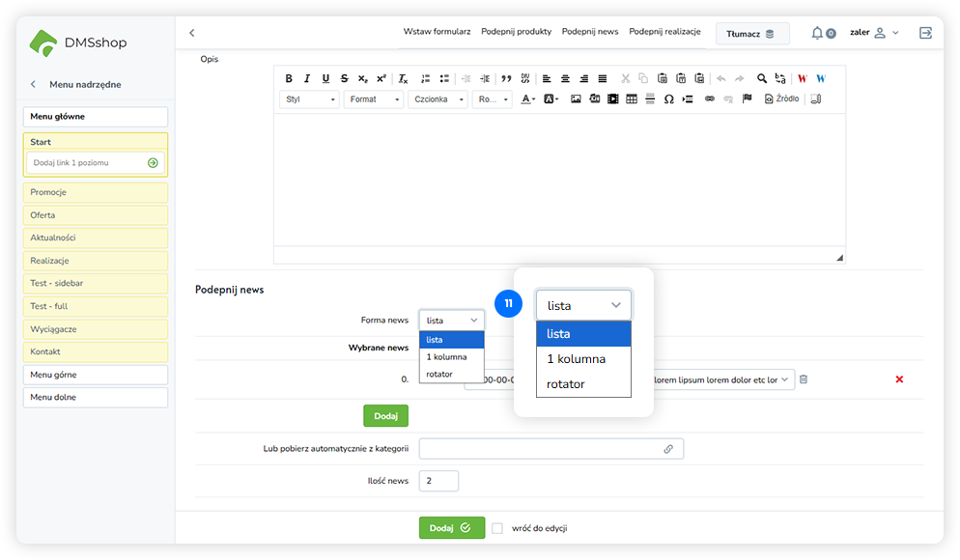Check the 'wróć do edycji' checkbox
The height and width of the screenshot is (560, 960).
(497, 528)
